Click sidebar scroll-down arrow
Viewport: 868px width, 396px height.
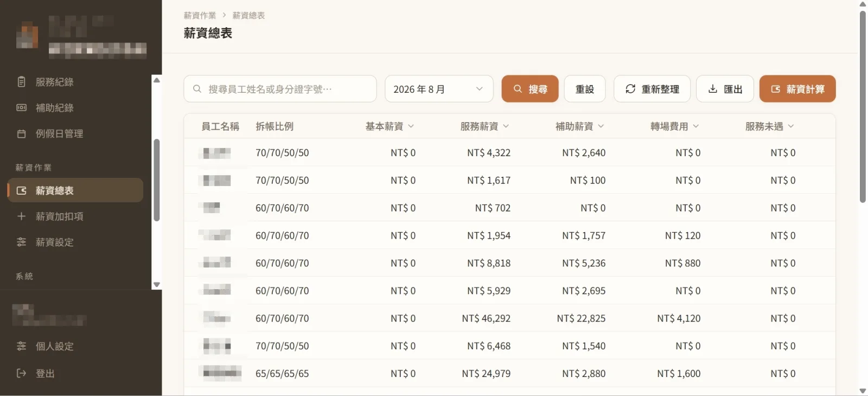coord(157,284)
